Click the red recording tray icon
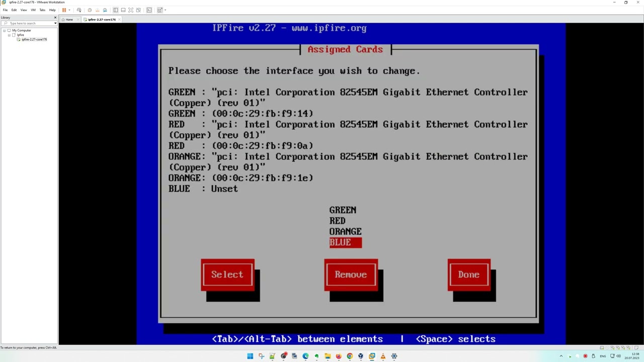 tap(585, 356)
